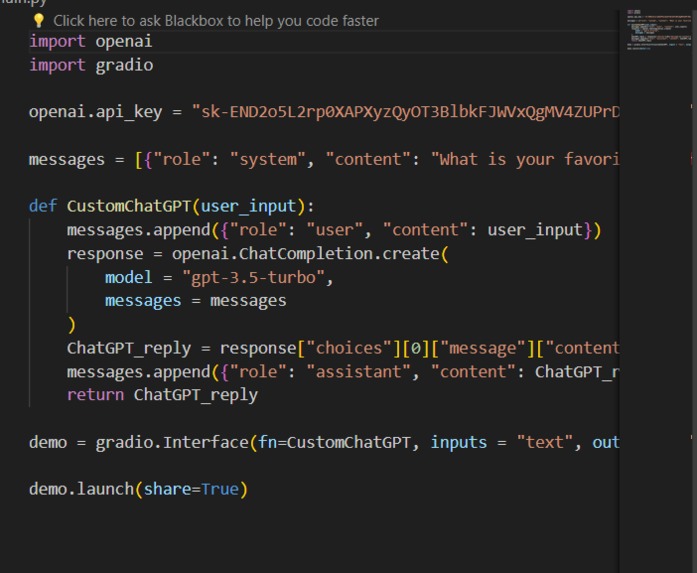Click 'messages = messages' argument line
This screenshot has width=697, height=573.
pyautogui.click(x=196, y=301)
